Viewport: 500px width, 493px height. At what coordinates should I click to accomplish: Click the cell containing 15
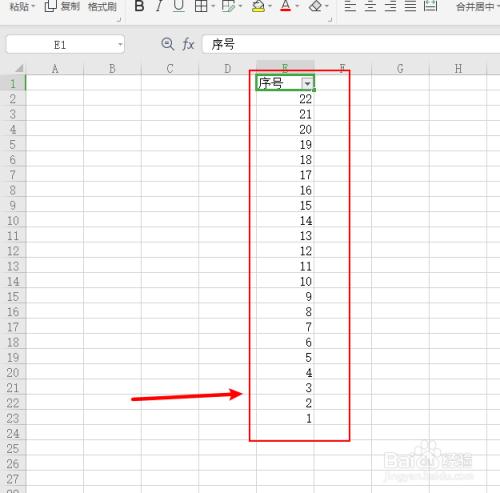pyautogui.click(x=285, y=205)
